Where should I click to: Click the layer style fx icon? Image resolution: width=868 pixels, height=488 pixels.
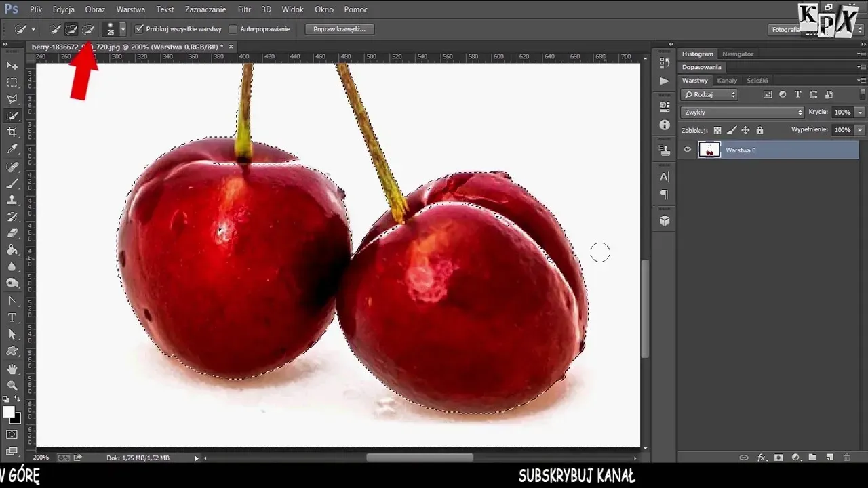(x=761, y=457)
